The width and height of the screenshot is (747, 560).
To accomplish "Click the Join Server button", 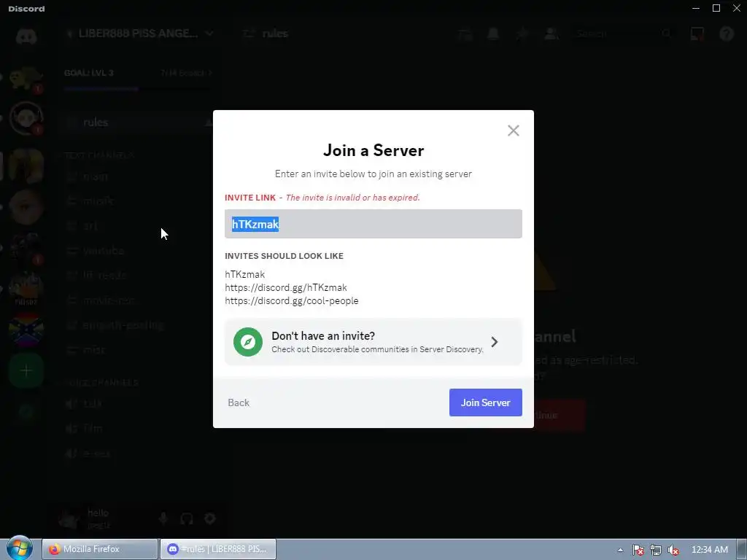I will pos(485,402).
